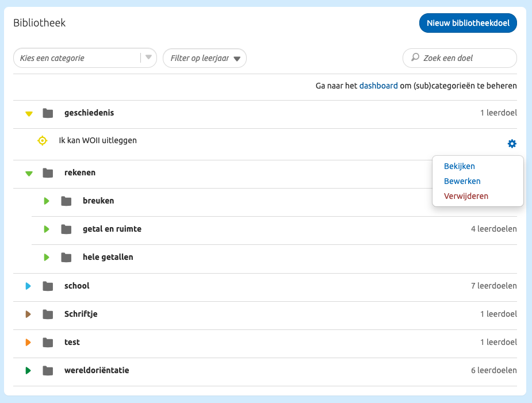Viewport: 532px width, 403px height.
Task: Collapse the yellow 'geschiedenis' category triangle
Action: 28,114
